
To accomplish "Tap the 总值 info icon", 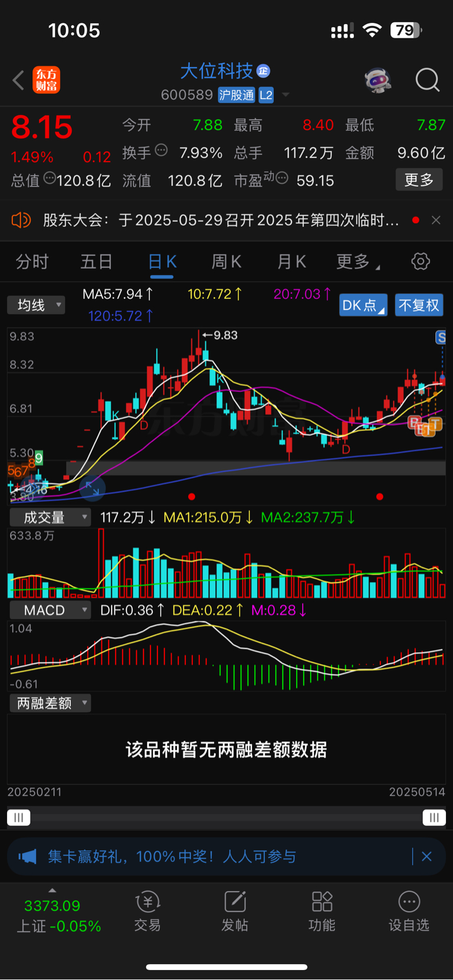I will [x=50, y=177].
